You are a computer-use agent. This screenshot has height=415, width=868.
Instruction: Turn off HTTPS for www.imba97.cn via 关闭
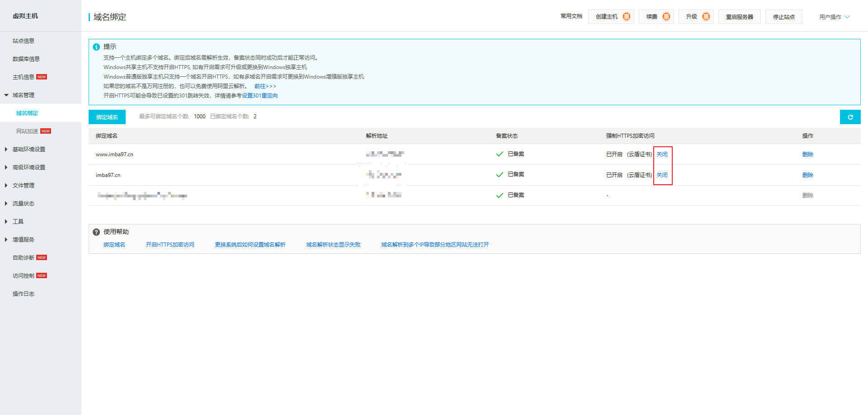click(x=662, y=154)
